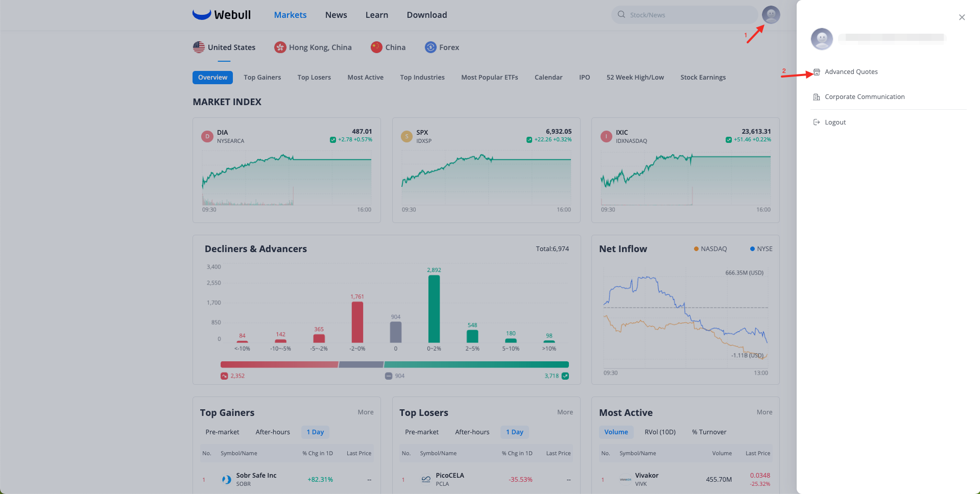This screenshot has width=980, height=494.
Task: Select the Hong Kong flag icon
Action: click(280, 47)
